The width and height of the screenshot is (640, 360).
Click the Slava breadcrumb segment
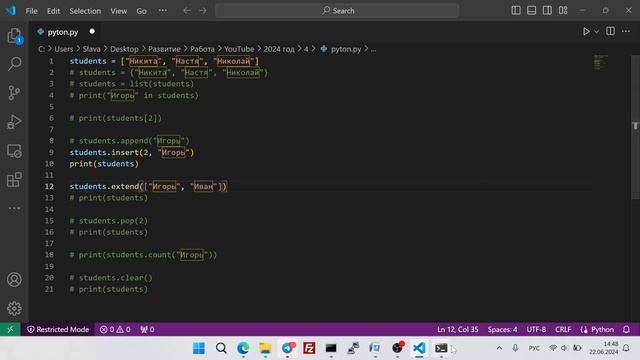point(91,49)
